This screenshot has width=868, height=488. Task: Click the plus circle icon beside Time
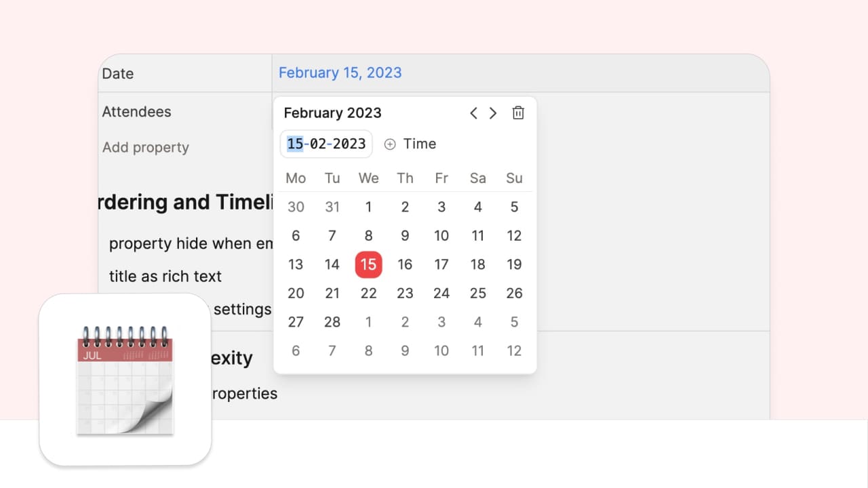tap(390, 144)
